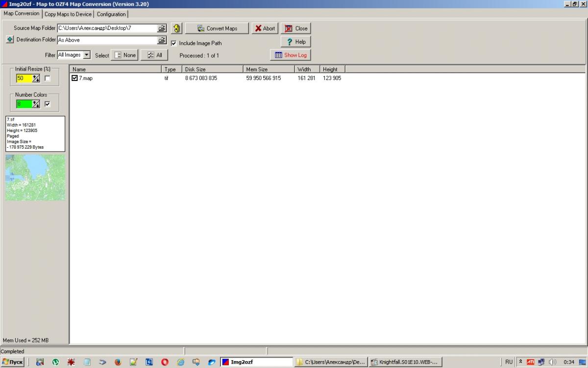Open the Filter All Images dropdown
The image size is (588, 368).
(87, 55)
